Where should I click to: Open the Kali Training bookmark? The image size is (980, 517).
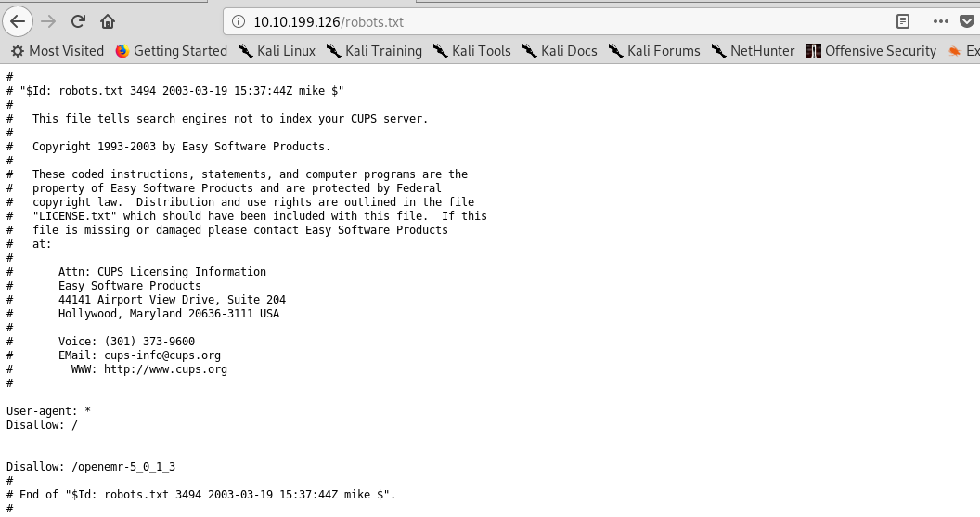pos(374,51)
